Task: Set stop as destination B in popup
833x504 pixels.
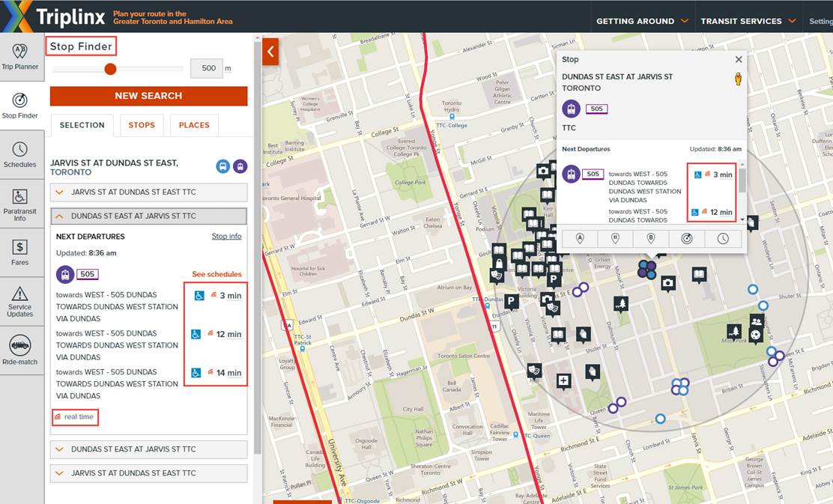Action: coord(651,239)
